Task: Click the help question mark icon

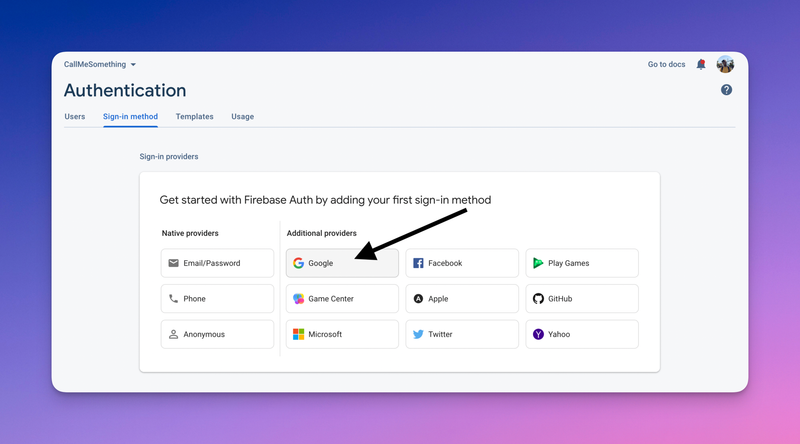Action: 727,90
